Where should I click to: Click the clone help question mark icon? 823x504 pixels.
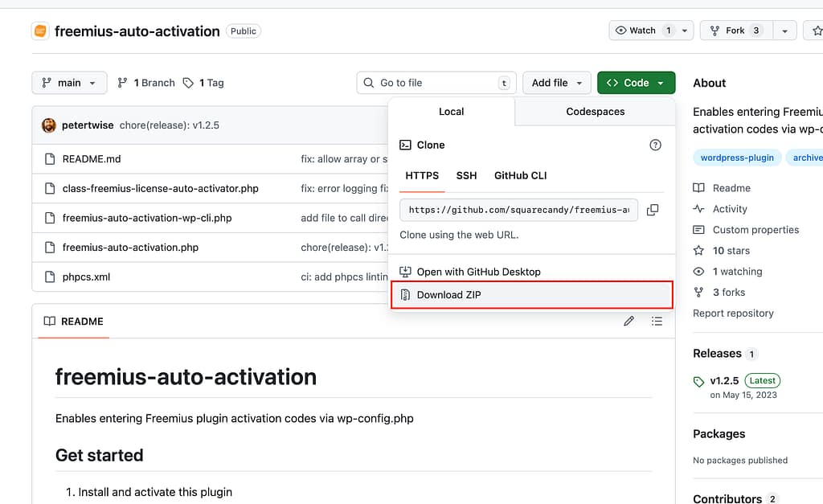click(655, 145)
